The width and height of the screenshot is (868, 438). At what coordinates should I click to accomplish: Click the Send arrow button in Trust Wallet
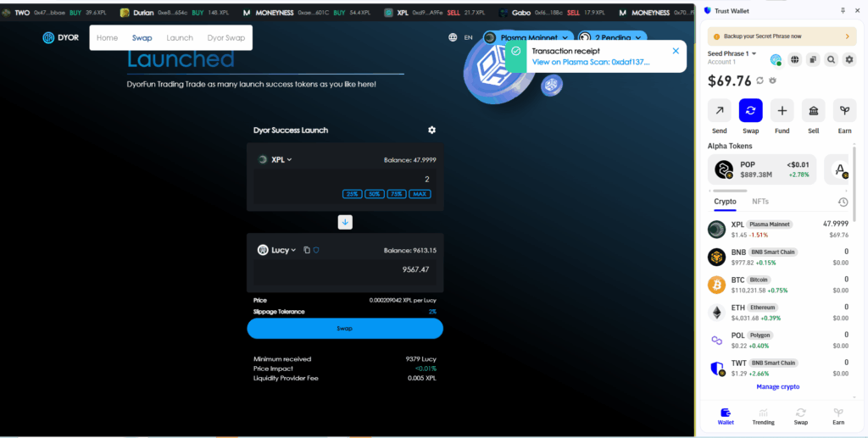720,111
